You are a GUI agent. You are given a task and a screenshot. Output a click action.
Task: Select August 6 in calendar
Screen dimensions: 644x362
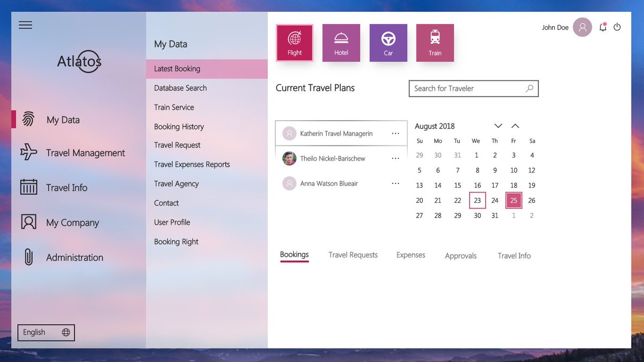438,171
